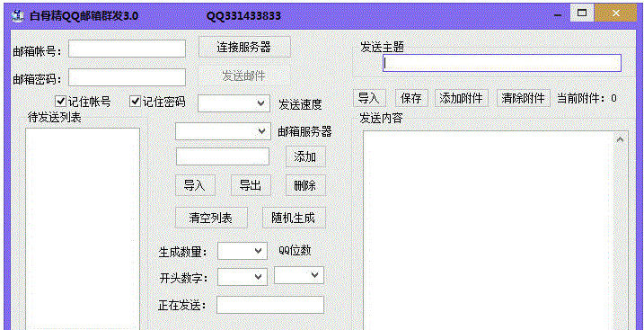Screen dimensions: 644x330
Task: Click the 随机生成 button
Action: [x=294, y=218]
